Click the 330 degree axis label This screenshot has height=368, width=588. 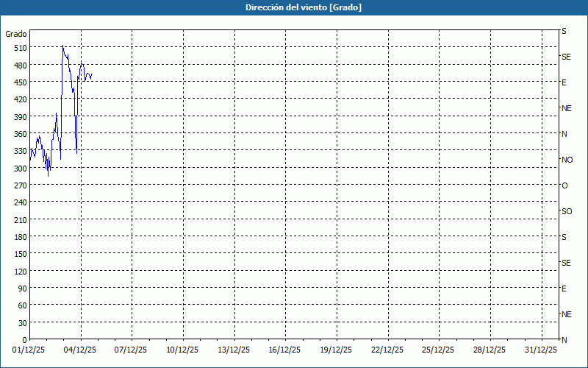21,151
